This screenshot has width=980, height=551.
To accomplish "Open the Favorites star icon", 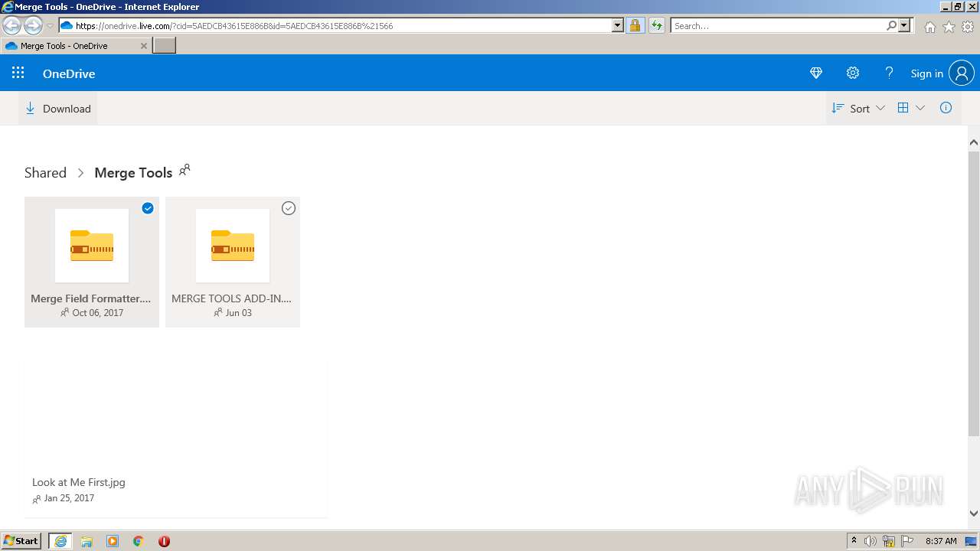I will [949, 27].
